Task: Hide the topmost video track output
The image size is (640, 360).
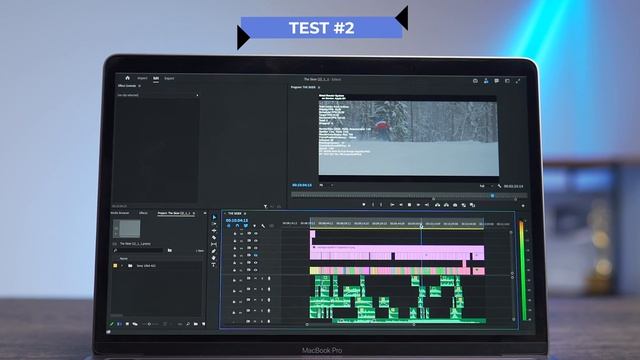Action: [256, 233]
